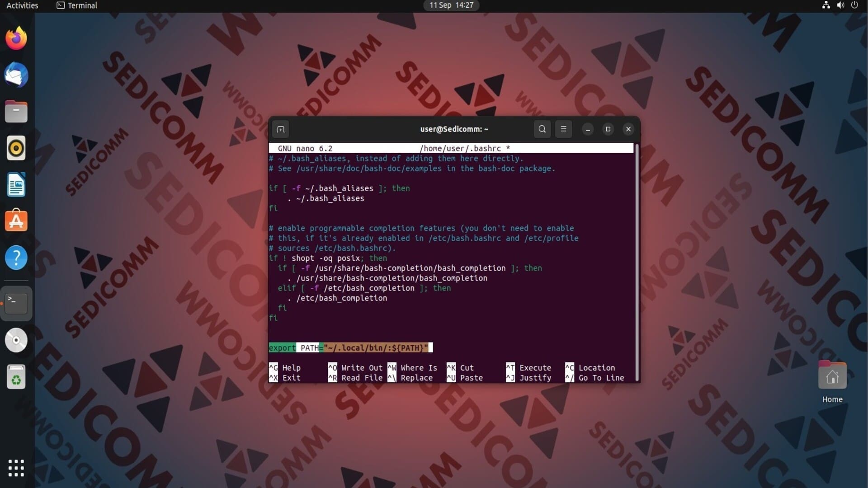Click the ^J Justify label

(528, 378)
